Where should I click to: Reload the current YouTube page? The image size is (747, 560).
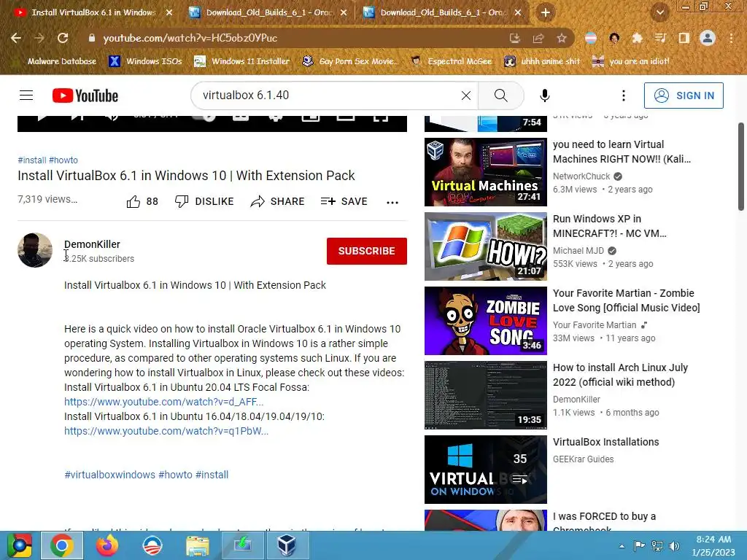coord(63,38)
